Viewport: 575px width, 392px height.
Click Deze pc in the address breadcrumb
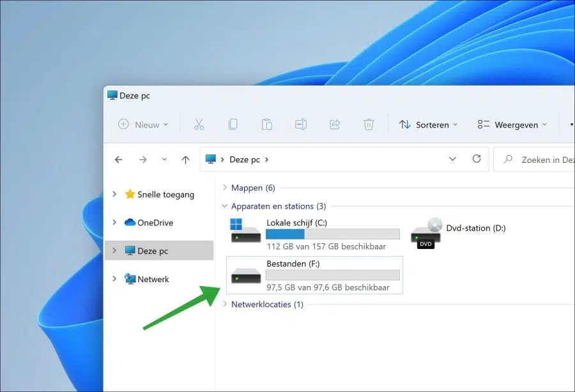(245, 160)
